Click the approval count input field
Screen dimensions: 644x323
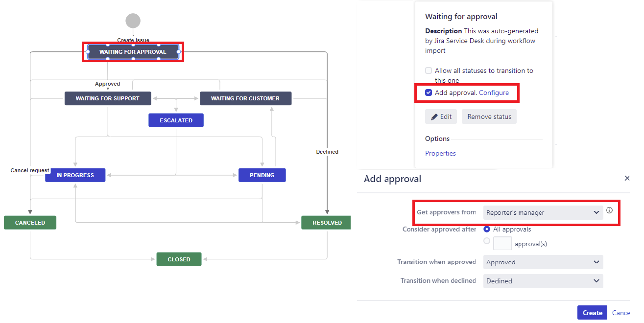(x=502, y=243)
